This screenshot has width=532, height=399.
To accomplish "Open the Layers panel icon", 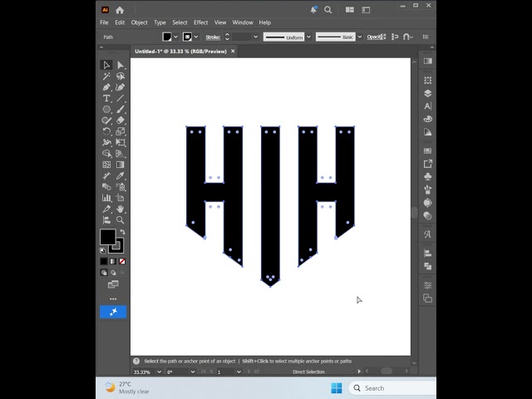I will [x=428, y=93].
